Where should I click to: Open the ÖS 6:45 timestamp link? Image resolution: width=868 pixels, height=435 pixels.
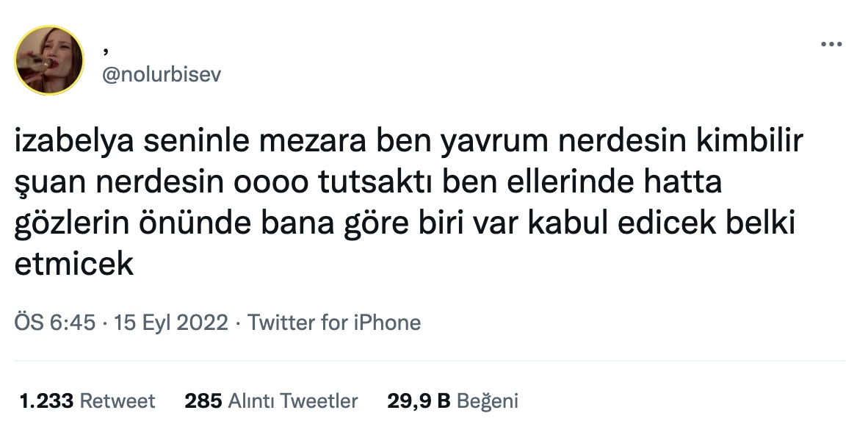click(x=55, y=323)
